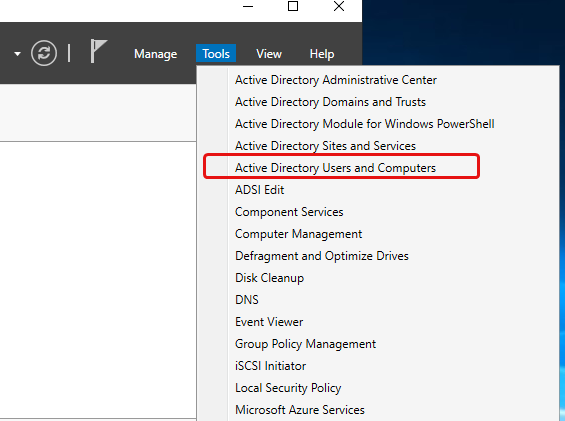Screen dimensions: 565x421
Task: Launch Active Directory Administrative Center
Action: (x=336, y=80)
